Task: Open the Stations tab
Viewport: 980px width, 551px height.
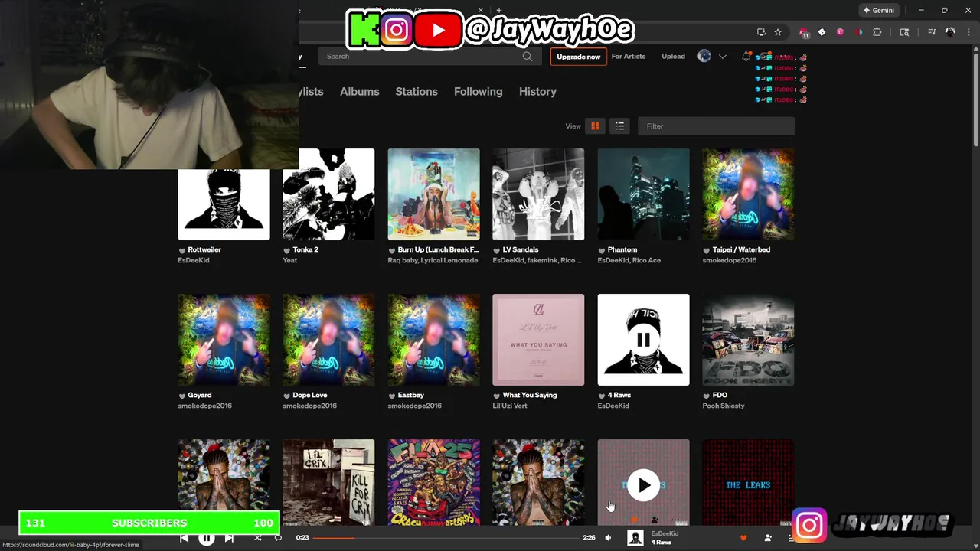Action: point(416,91)
